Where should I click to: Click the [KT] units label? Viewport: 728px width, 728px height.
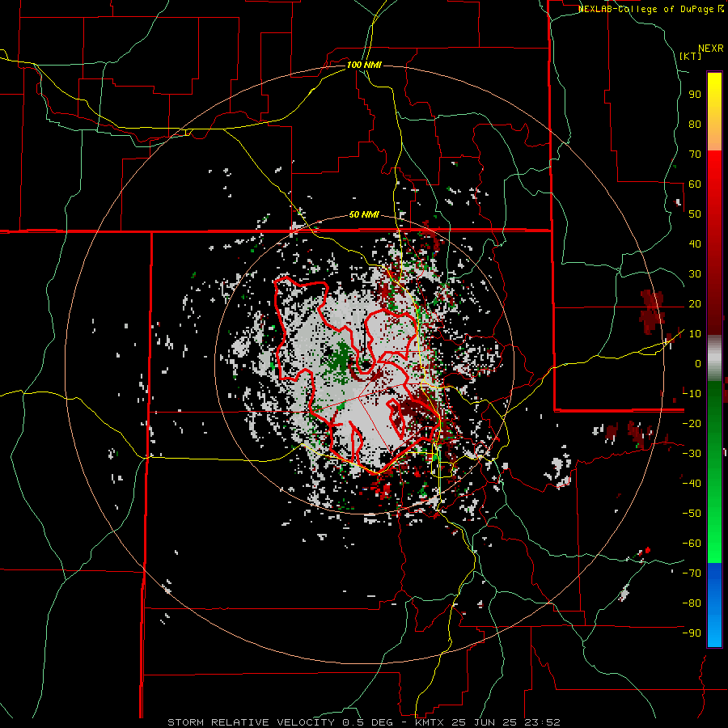click(x=691, y=56)
